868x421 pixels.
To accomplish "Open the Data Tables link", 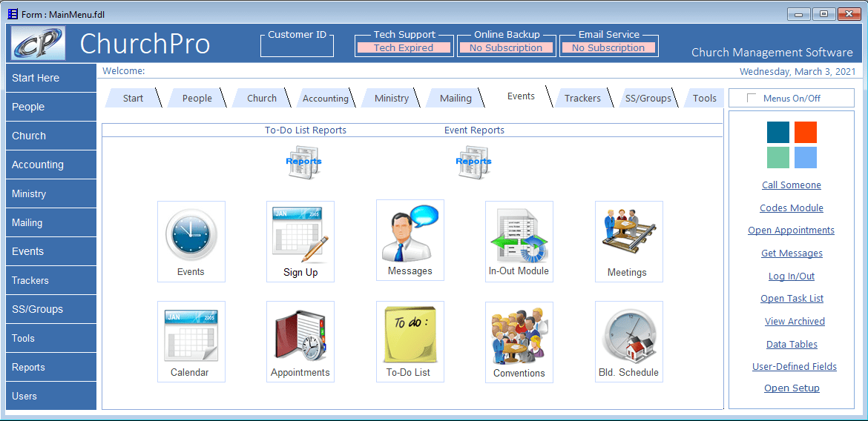I will point(792,344).
